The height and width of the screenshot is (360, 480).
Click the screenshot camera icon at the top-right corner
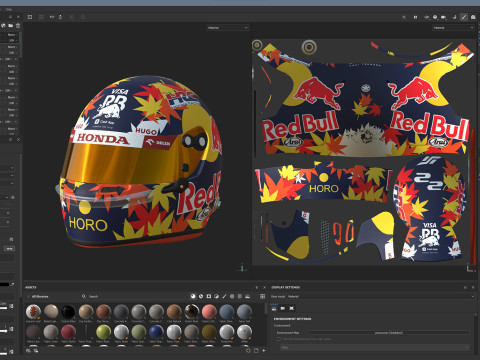tap(473, 17)
